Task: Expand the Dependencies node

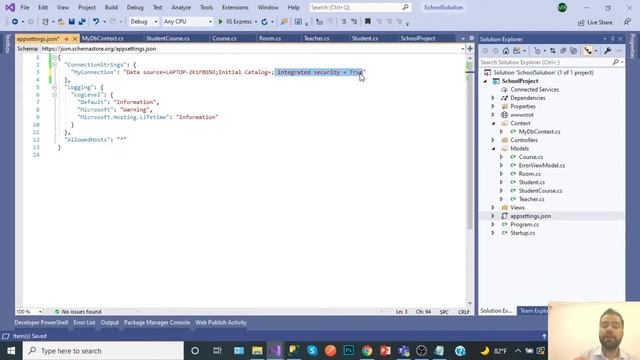Action: (x=493, y=98)
